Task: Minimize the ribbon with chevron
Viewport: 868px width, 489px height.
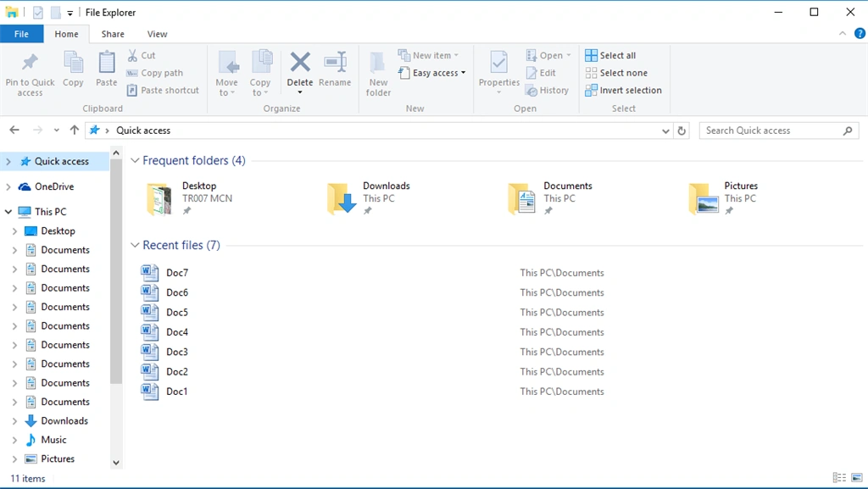Action: coord(843,34)
